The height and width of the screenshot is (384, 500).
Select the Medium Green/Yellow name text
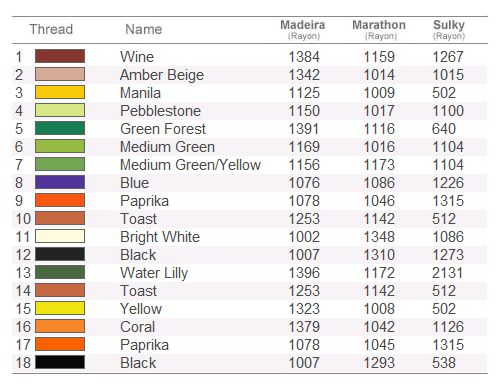(x=190, y=165)
